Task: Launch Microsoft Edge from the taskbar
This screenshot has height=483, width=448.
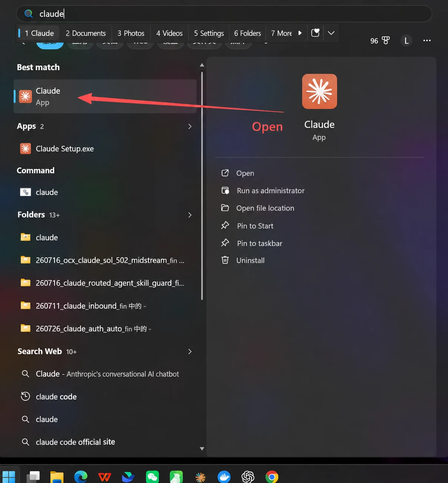Action: [x=81, y=477]
